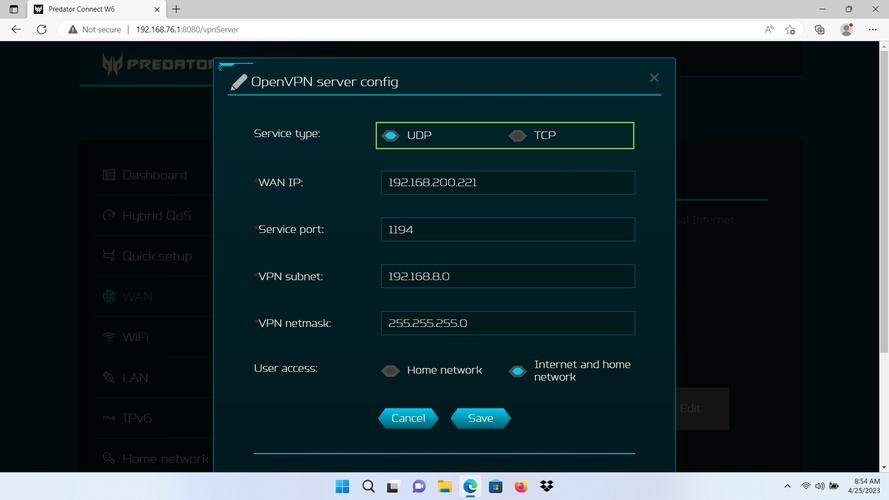Choose Internet and home network access
The height and width of the screenshot is (500, 889).
pos(517,371)
